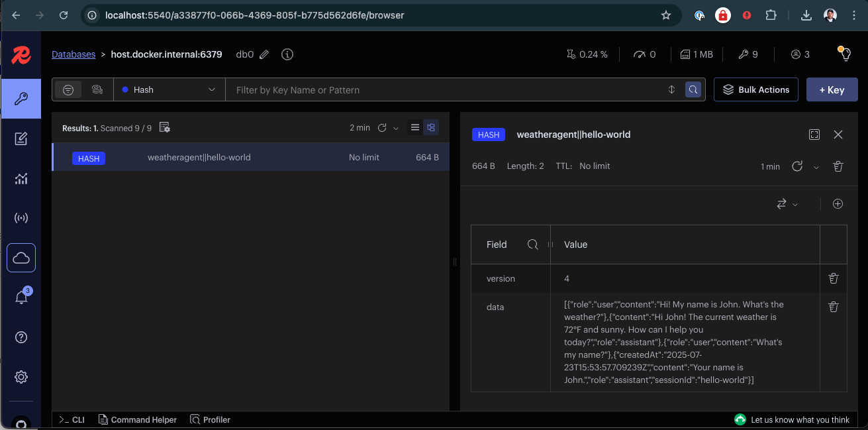Screen dimensions: 868x430
Task: Click the Bulk Actions button
Action: click(755, 89)
